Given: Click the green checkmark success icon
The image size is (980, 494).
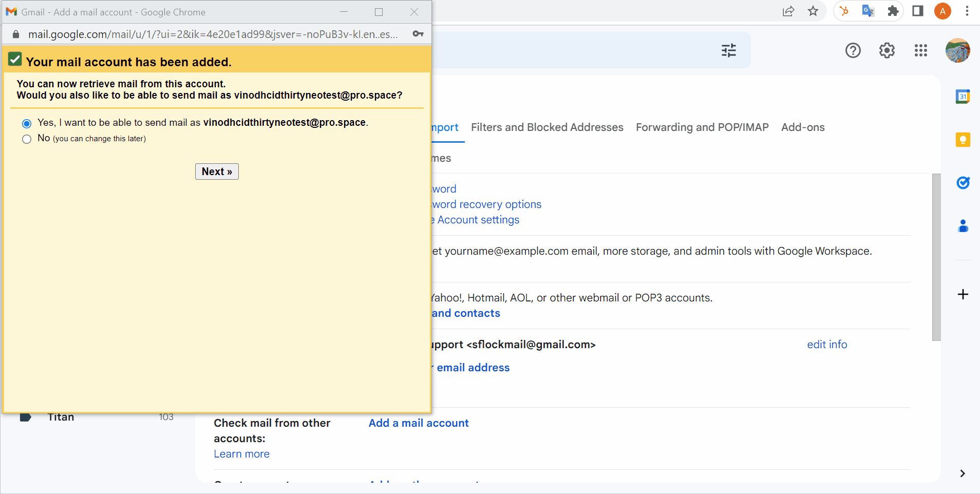Looking at the screenshot, I should (x=15, y=60).
